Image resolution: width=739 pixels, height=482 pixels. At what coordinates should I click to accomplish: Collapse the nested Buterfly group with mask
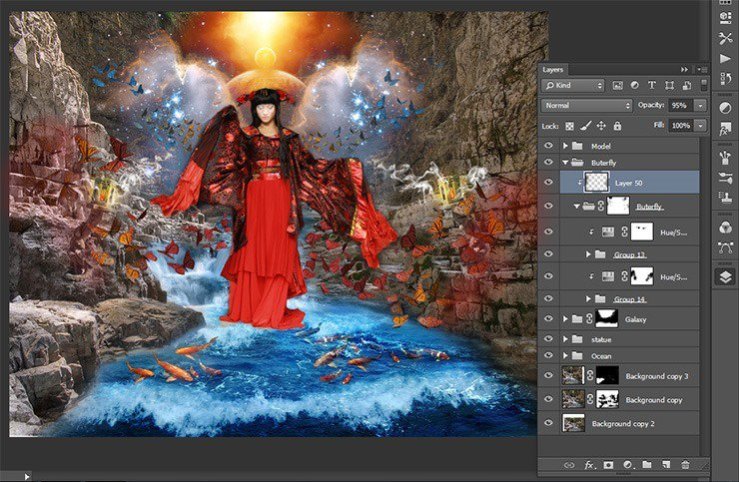577,206
